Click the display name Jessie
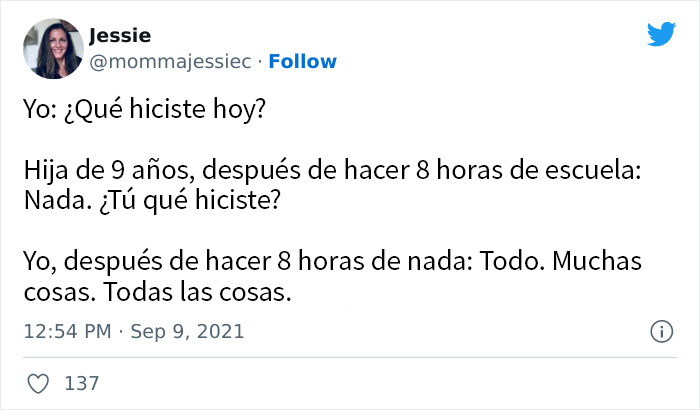Image resolution: width=700 pixels, height=410 pixels. coord(120,37)
